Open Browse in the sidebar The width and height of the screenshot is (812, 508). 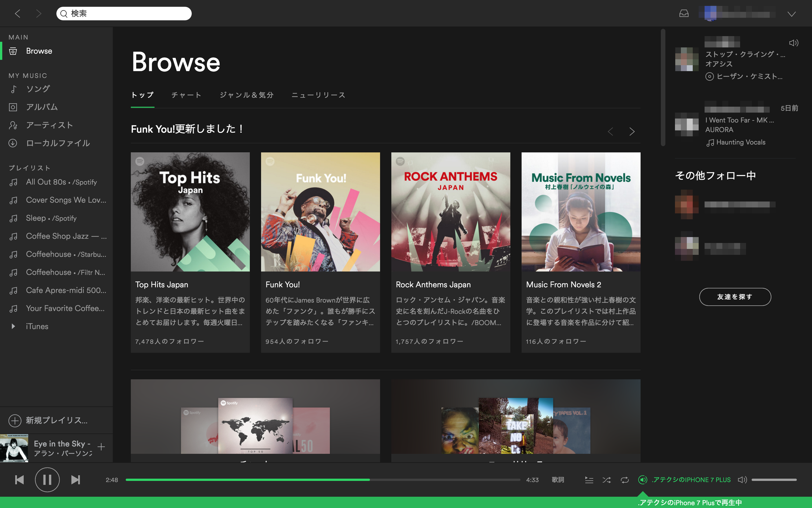click(x=39, y=51)
